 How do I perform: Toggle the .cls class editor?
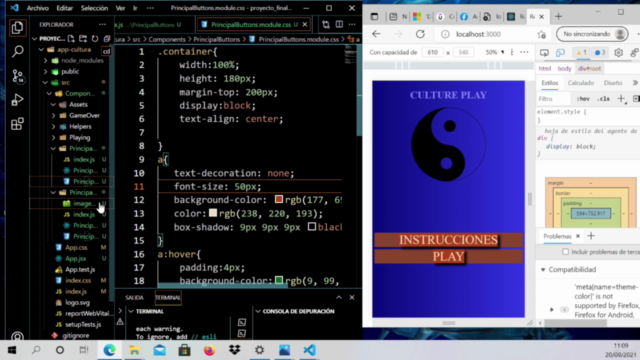[x=603, y=99]
